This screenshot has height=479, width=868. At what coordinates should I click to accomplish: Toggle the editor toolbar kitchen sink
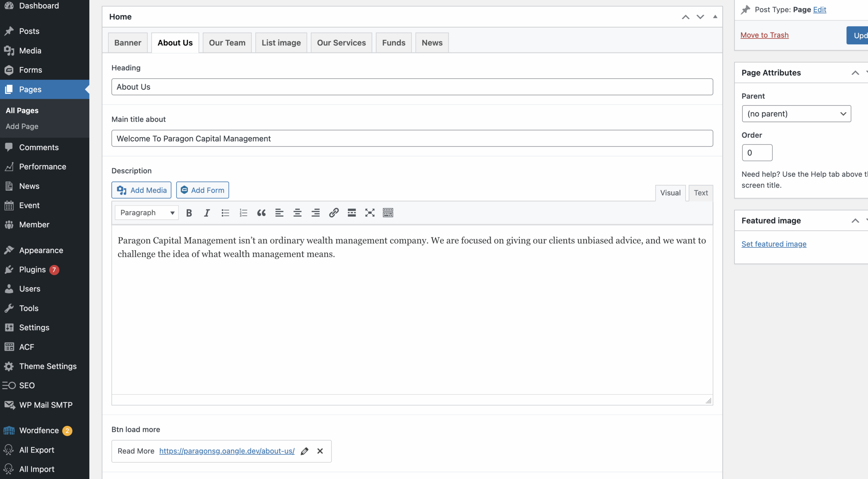[388, 212]
